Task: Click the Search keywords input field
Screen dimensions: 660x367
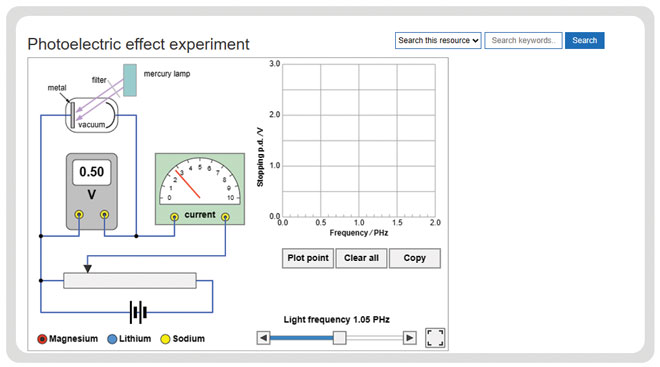Action: tap(523, 40)
